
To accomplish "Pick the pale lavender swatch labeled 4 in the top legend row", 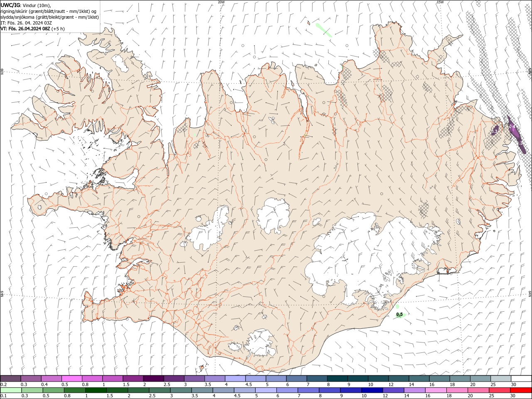I will pyautogui.click(x=235, y=379).
